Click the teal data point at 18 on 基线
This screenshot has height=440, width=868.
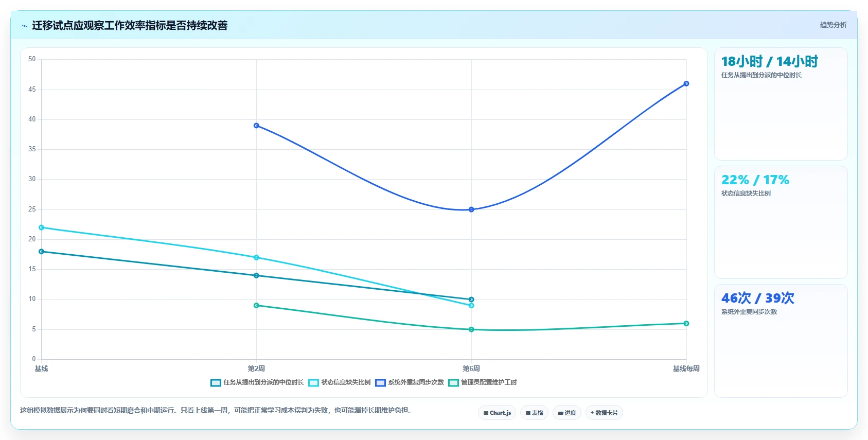pos(41,252)
